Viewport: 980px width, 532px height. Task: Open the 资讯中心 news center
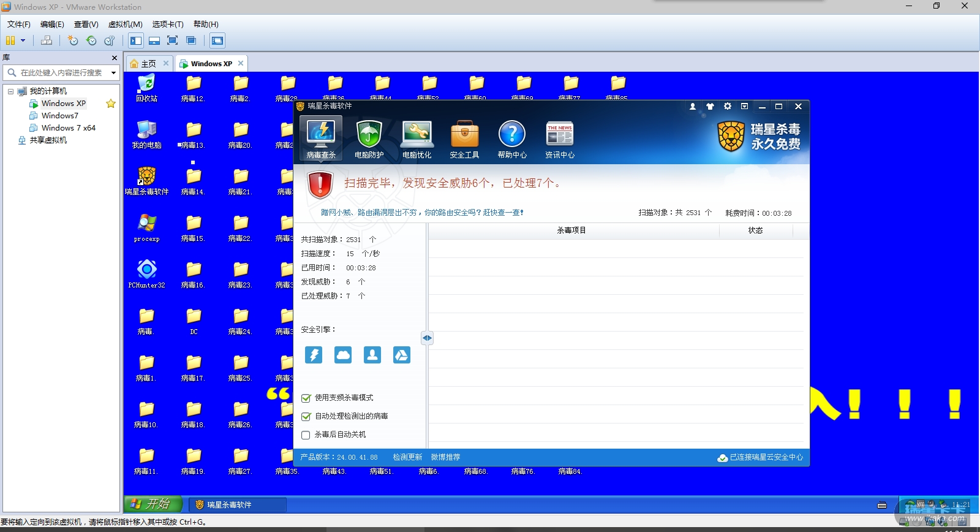point(560,139)
